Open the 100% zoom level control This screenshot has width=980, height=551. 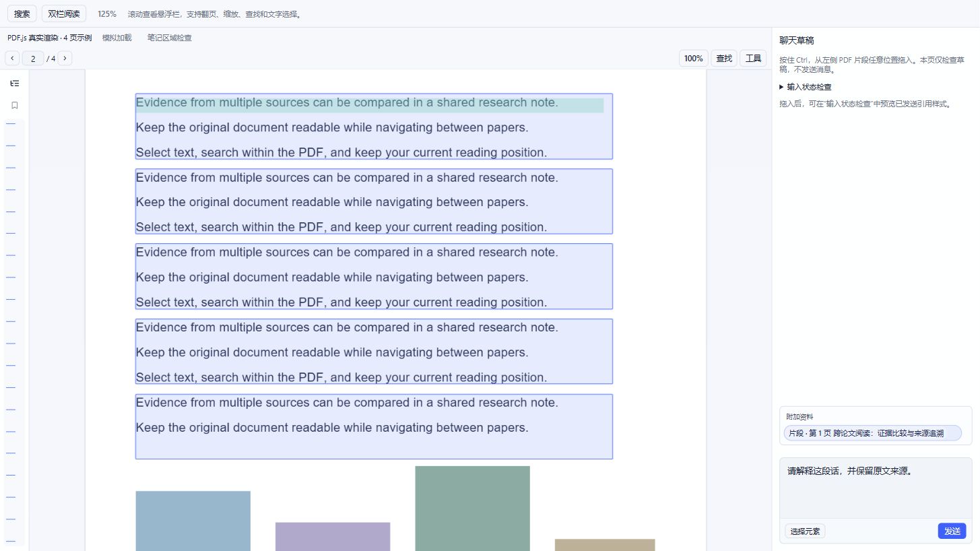[x=693, y=59]
